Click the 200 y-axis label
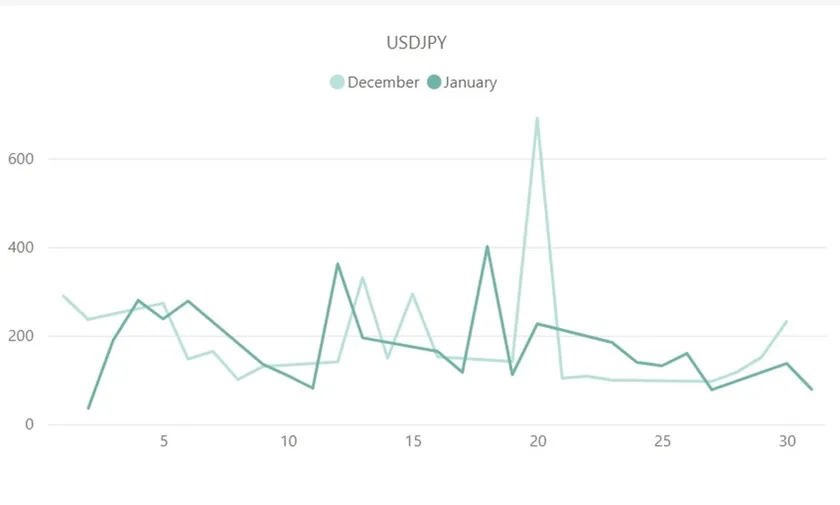Screen dimensions: 840x505 point(21,336)
